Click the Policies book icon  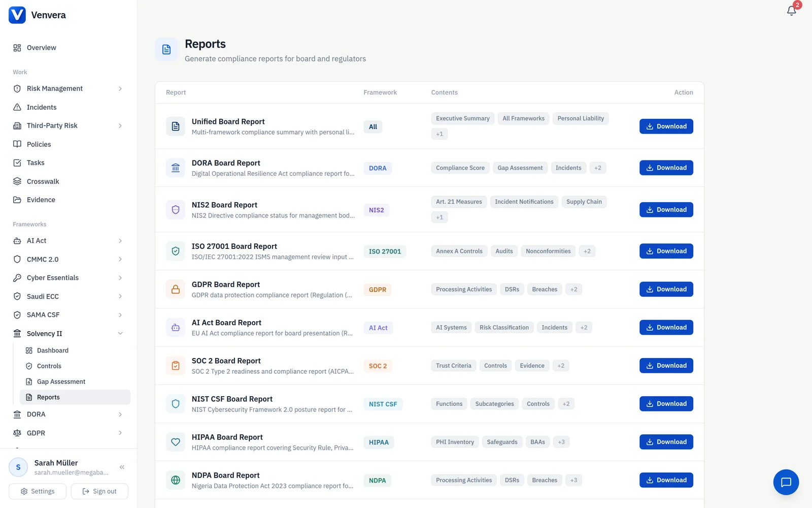17,144
